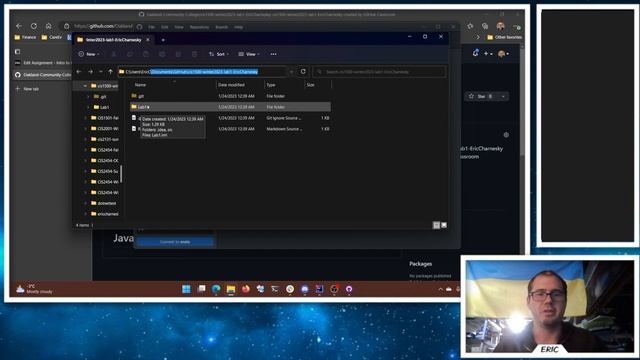Image resolution: width=640 pixels, height=360 pixels.
Task: Select ericcharnes folder in navigation tree
Action: (x=104, y=213)
